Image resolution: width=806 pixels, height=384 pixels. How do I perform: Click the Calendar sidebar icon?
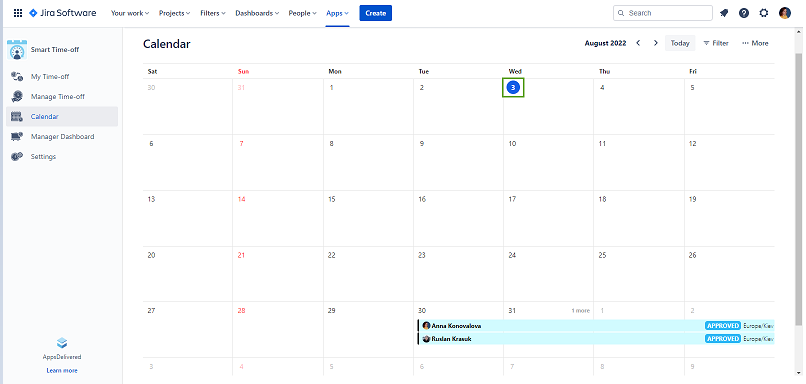click(x=17, y=117)
